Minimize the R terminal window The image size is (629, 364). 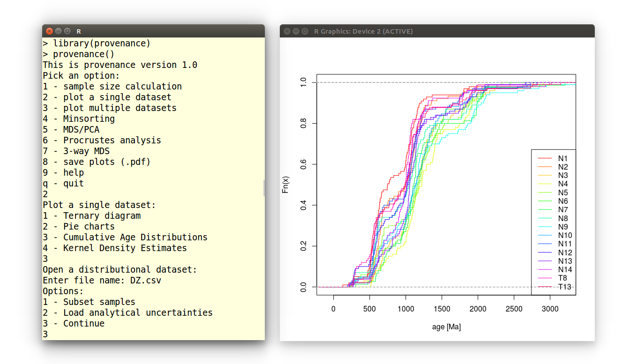(59, 31)
